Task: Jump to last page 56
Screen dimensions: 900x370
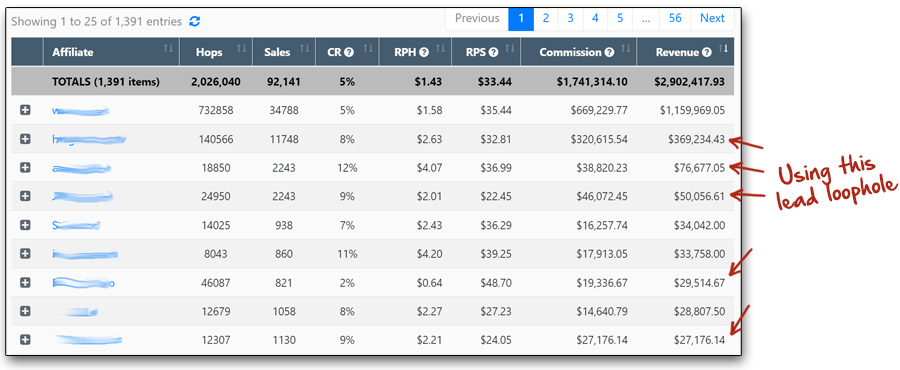Action: [x=675, y=18]
